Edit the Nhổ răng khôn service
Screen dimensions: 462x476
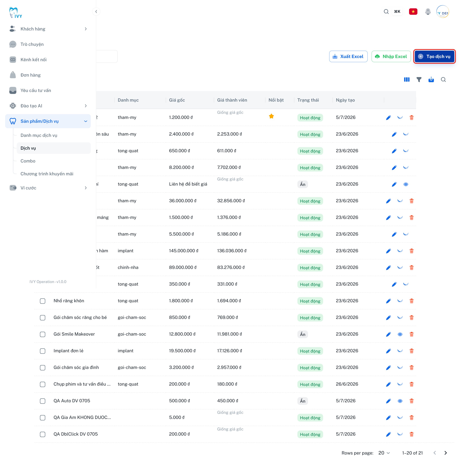[x=388, y=301]
